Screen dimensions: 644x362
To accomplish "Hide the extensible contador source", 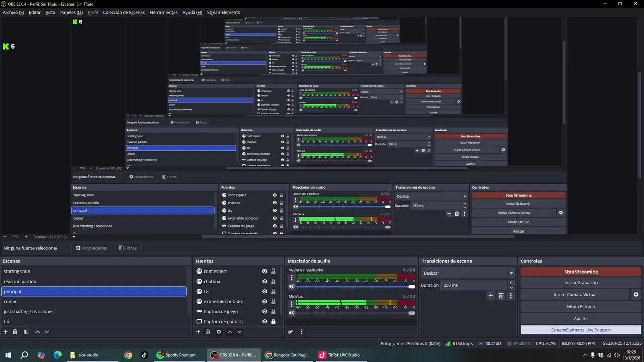I will click(265, 302).
